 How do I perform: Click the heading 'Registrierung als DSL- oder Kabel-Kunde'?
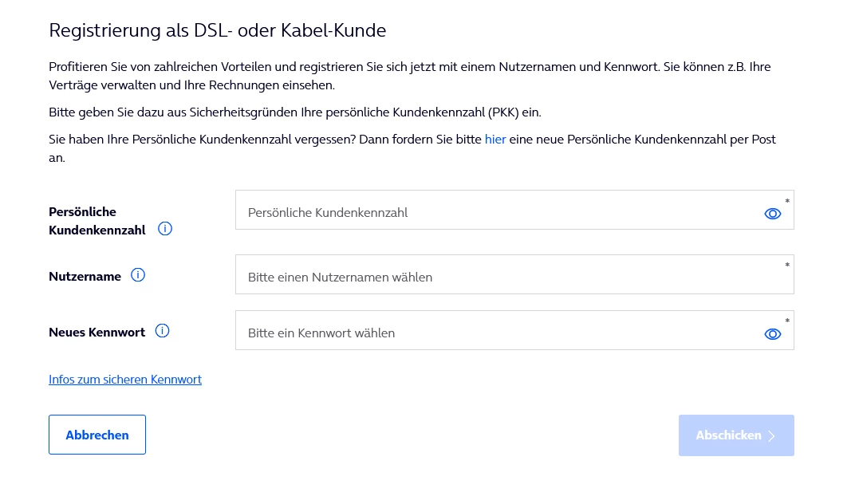tap(218, 31)
